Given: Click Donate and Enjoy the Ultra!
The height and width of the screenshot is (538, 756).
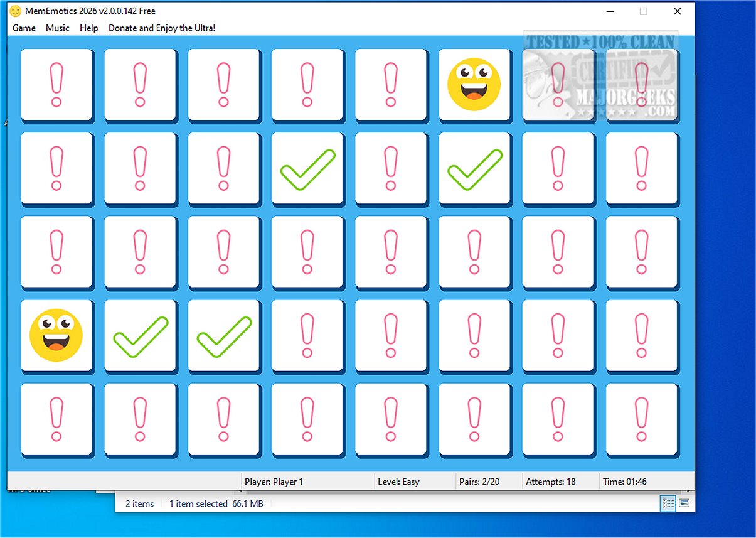Looking at the screenshot, I should pos(162,28).
